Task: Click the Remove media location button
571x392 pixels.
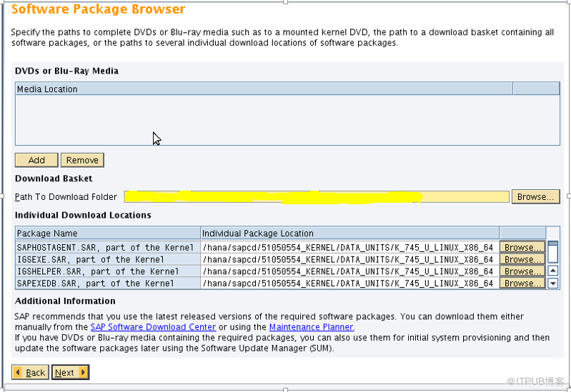Action: (x=82, y=160)
